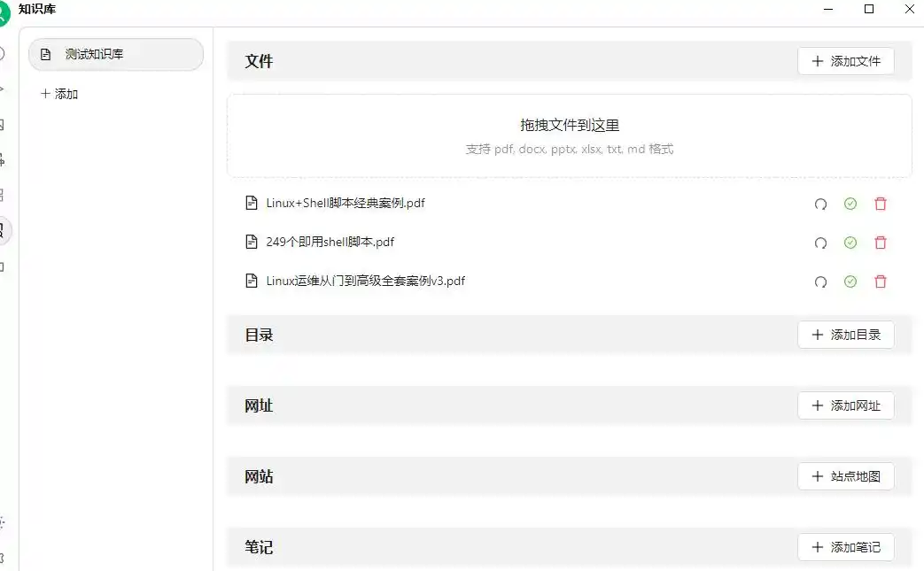This screenshot has height=571, width=924.
Task: Delete Linux+Shell脚本经典案例.pdf with trash icon
Action: (x=881, y=204)
